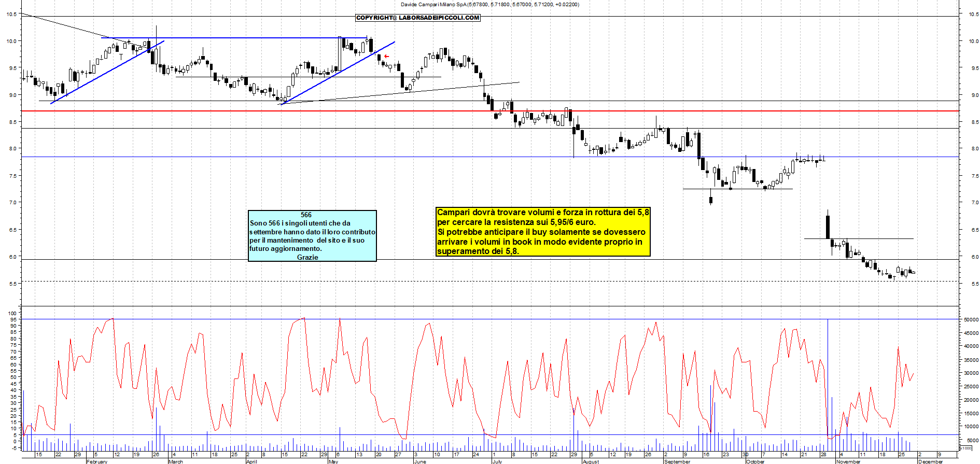This screenshot has width=980, height=464.
Task: Click the 75 label on the oscillator axis
Action: 14,345
